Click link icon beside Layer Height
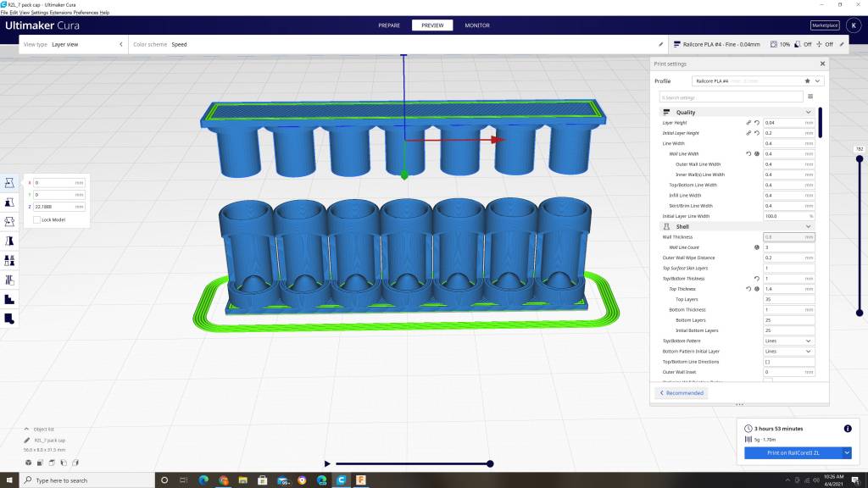Screen dimensions: 868x488 point(748,123)
